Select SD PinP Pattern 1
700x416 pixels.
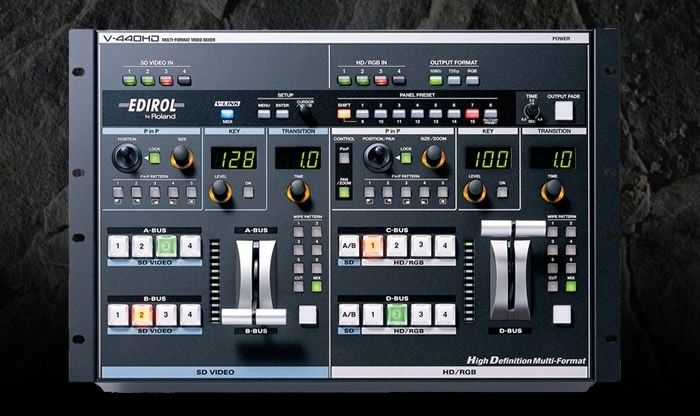point(118,193)
